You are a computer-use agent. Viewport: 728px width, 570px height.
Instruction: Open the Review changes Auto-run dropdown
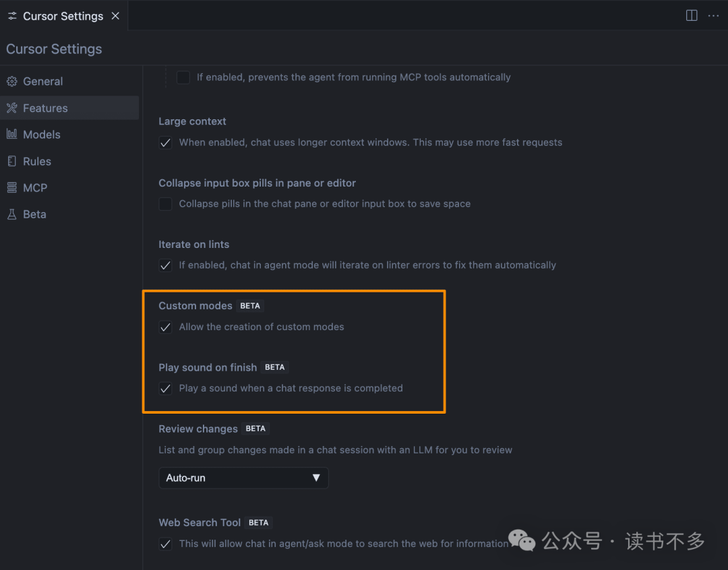click(x=243, y=478)
